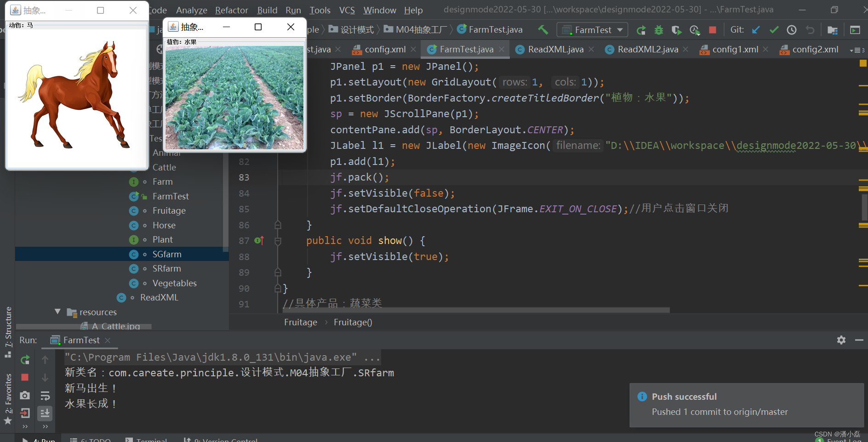Image resolution: width=868 pixels, height=442 pixels.
Task: Open Run panel settings gear
Action: [x=841, y=340]
